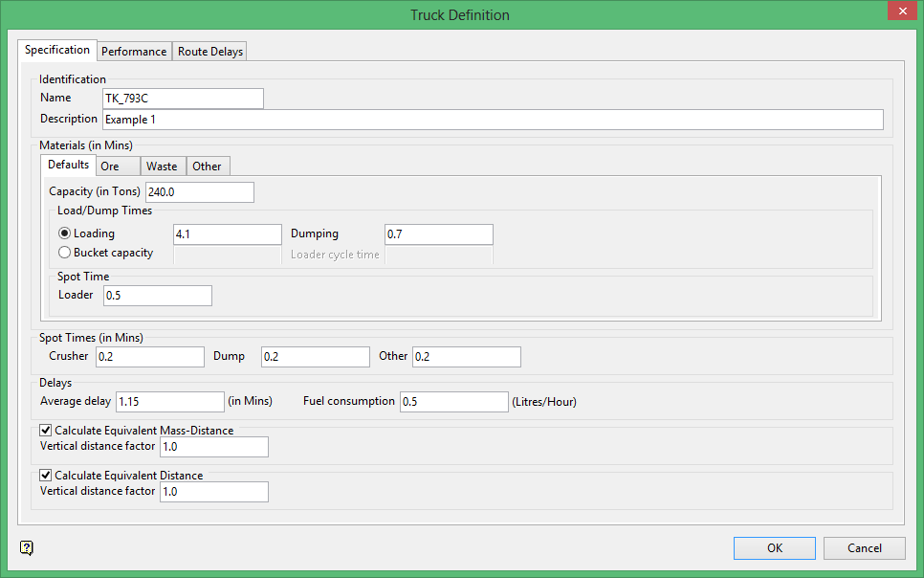Select the Bucket capacity radio option
The width and height of the screenshot is (924, 578).
point(65,253)
